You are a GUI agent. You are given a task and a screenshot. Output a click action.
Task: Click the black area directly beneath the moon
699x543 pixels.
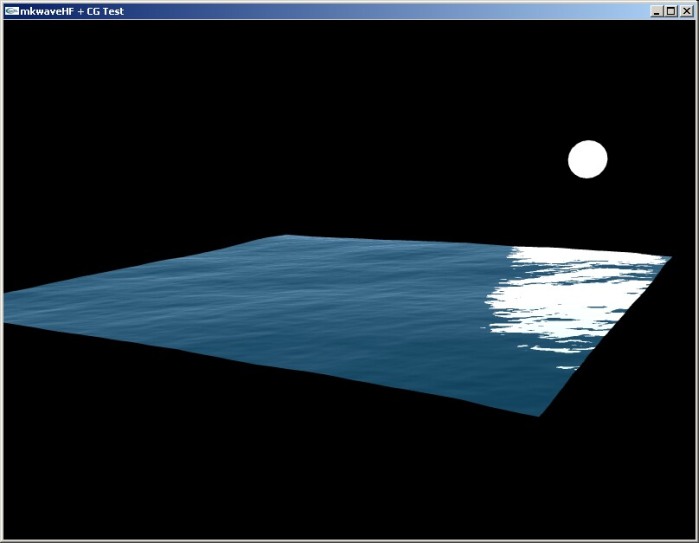[587, 215]
